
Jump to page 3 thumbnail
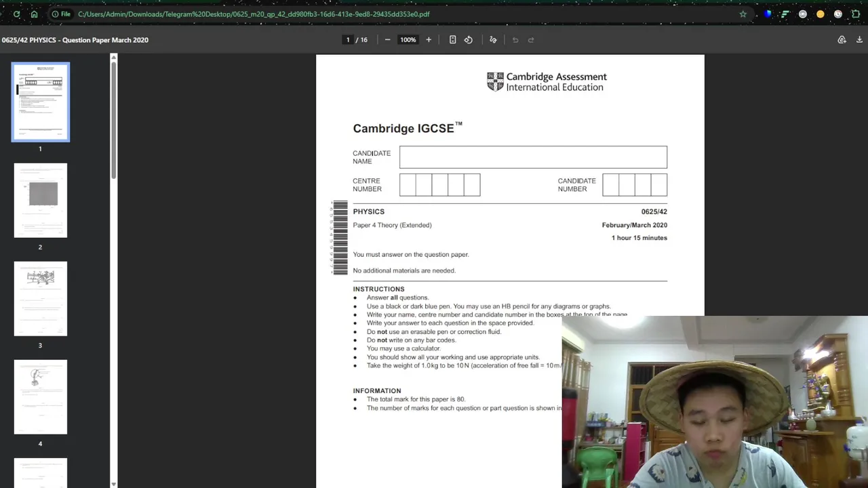coord(41,299)
